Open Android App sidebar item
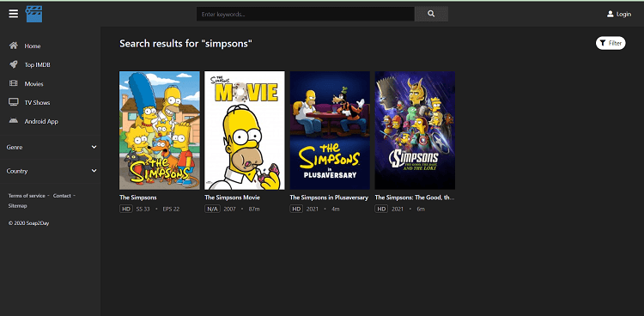 41,122
